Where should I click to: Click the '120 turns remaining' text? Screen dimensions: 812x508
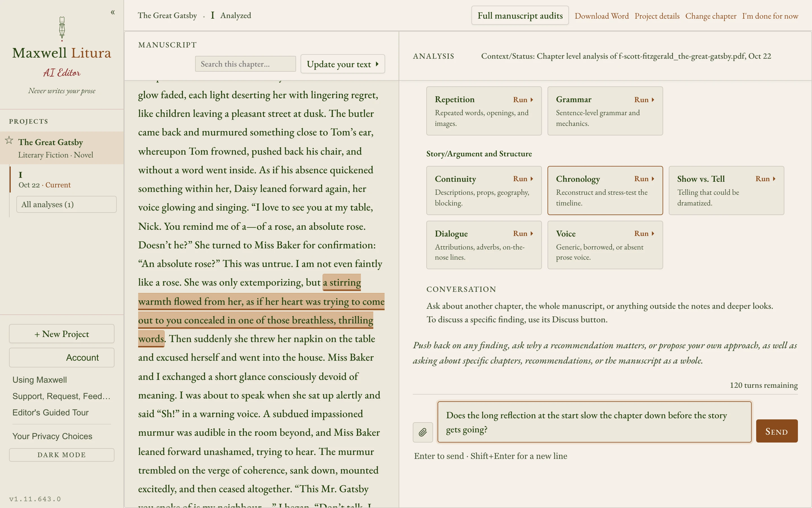(764, 385)
